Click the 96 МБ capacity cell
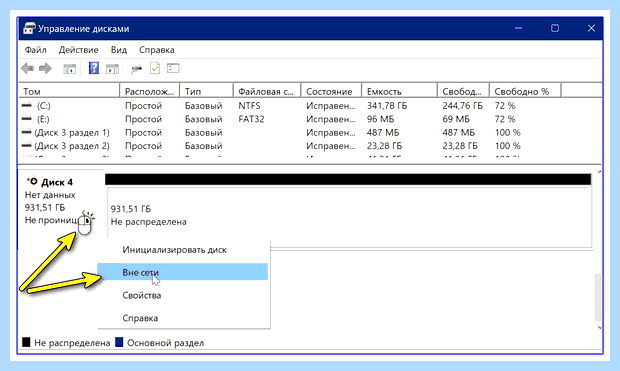620x371 pixels. coord(380,119)
